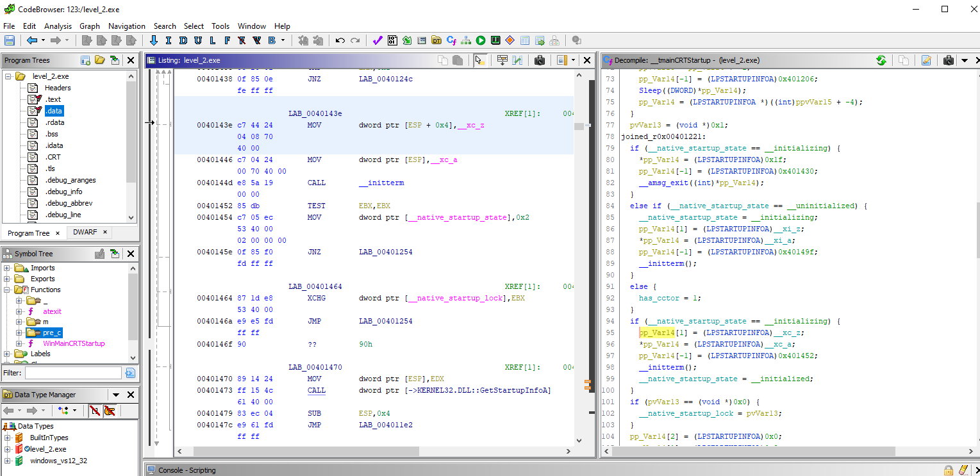Click the open folder icon in Program Trees

coord(100,60)
